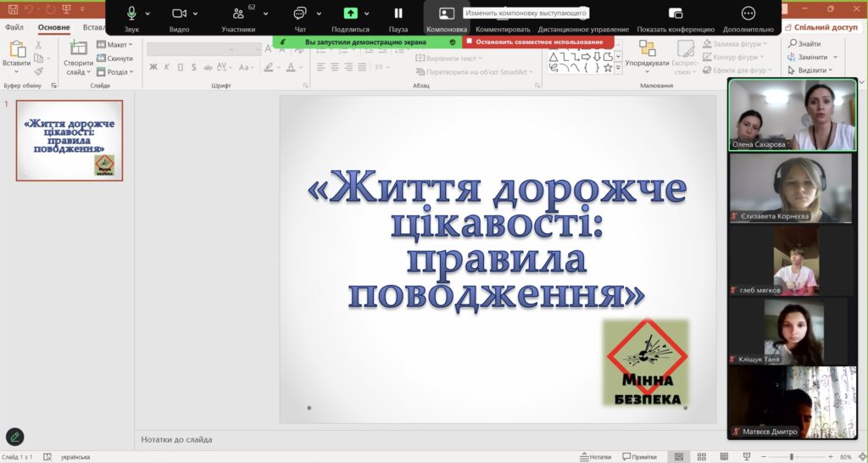Toggle the Zoom video camera
Viewport: 868px width, 463px height.
[x=179, y=14]
